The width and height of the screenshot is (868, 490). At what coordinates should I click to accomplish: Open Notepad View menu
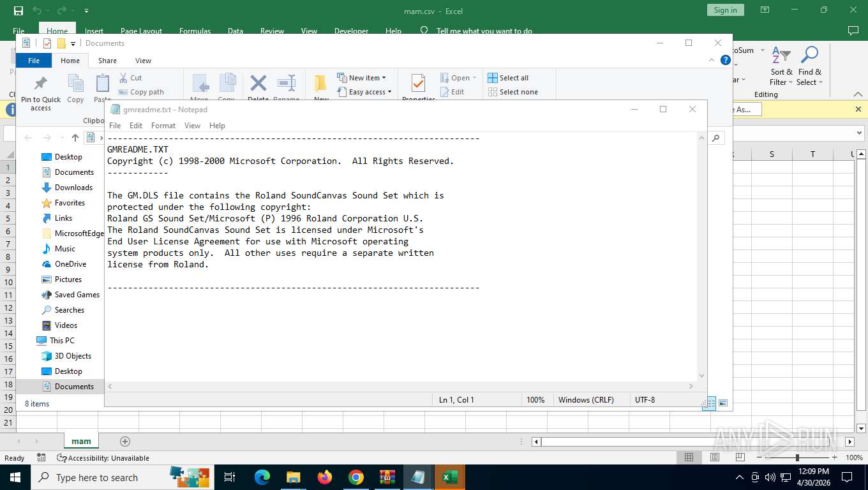tap(192, 126)
